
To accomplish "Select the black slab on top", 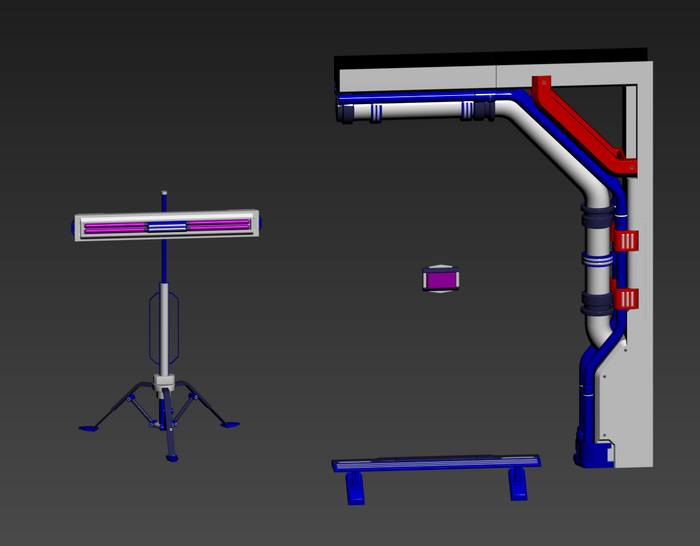I will pos(490,59).
